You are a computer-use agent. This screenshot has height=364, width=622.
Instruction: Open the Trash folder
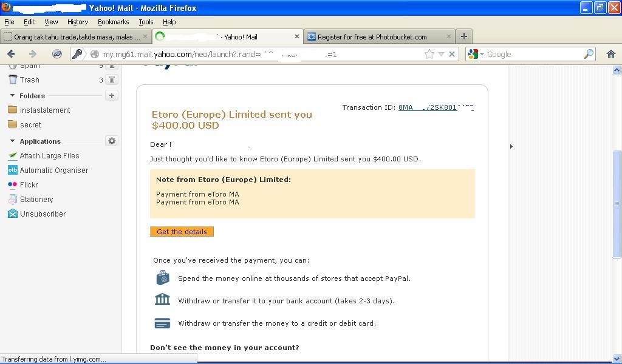(30, 80)
